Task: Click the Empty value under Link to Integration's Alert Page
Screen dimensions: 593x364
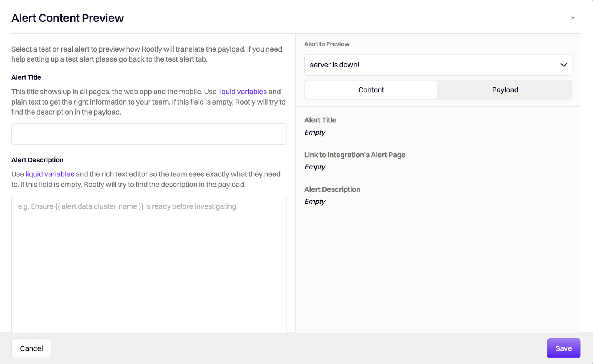Action: coord(315,167)
